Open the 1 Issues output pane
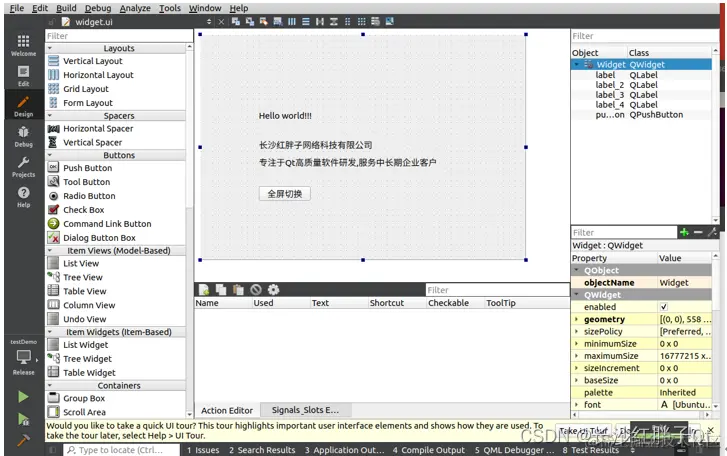This screenshot has width=727, height=456. pos(203,450)
